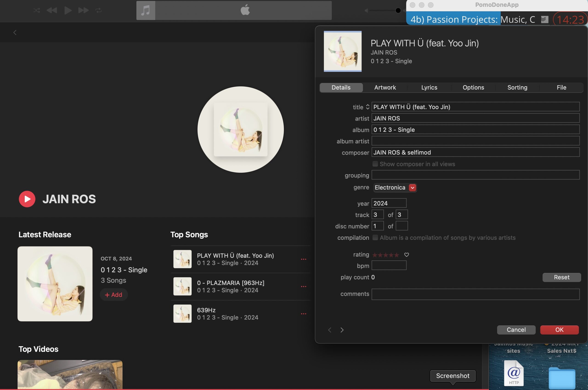
Task: Open more options for 639Hz song
Action: pyautogui.click(x=303, y=314)
